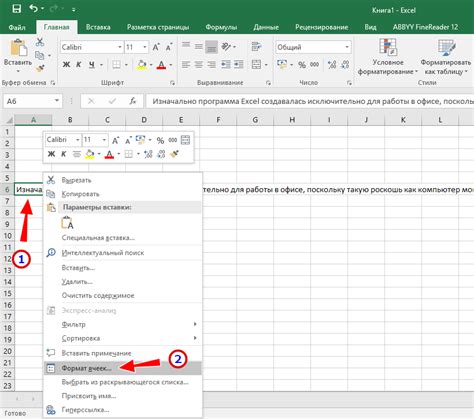Click Increase Decimal in ribbon number group

click(332, 65)
